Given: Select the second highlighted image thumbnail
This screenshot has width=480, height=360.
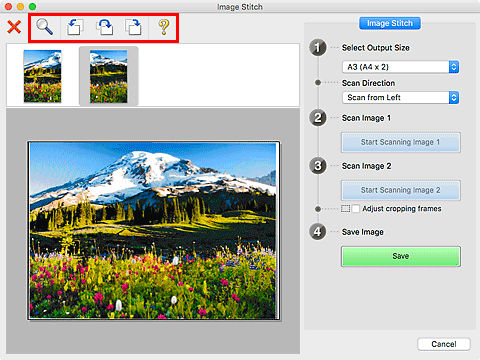Looking at the screenshot, I should [108, 76].
